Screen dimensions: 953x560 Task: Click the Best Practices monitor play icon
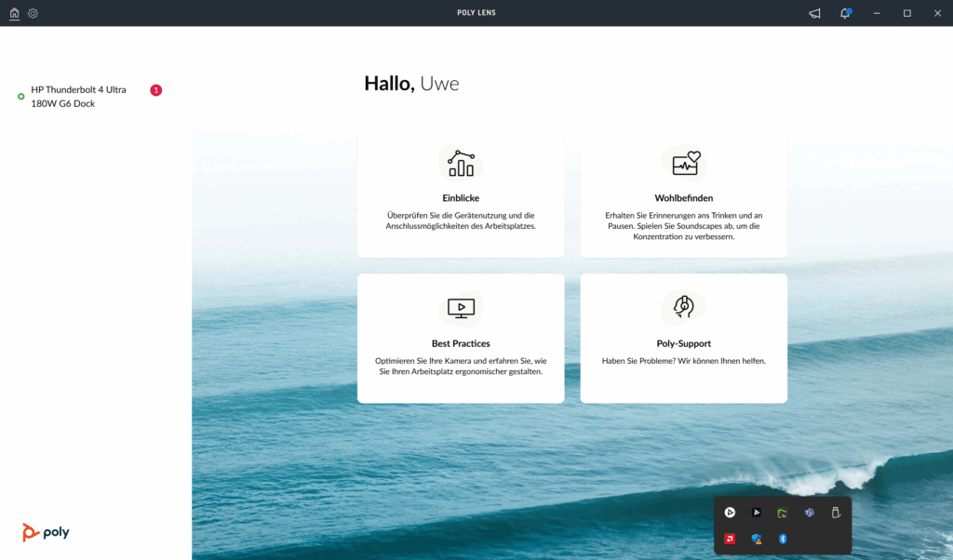[x=461, y=307]
